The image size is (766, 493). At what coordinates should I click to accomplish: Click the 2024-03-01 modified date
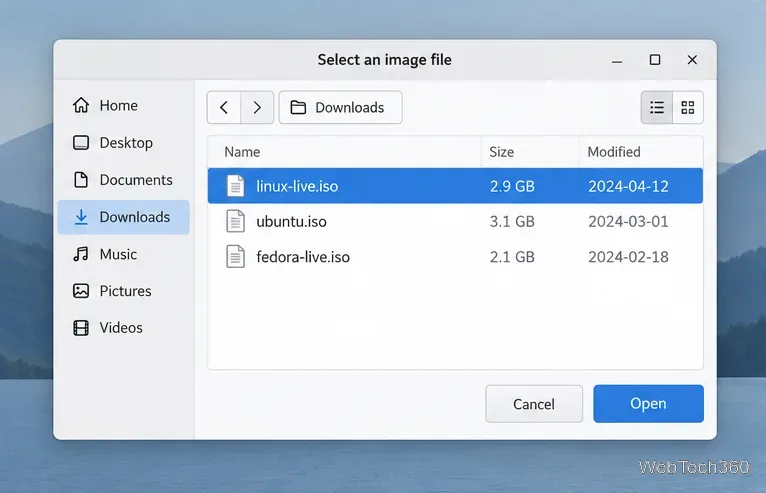click(x=628, y=221)
